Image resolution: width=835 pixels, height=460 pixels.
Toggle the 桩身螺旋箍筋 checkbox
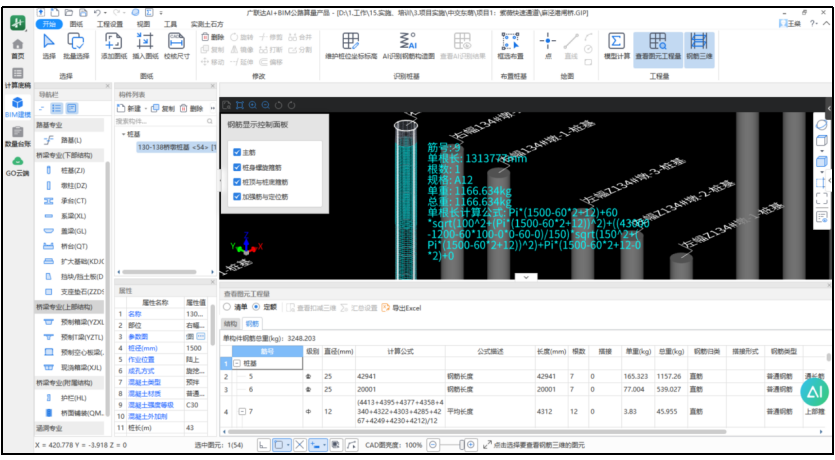(235, 168)
